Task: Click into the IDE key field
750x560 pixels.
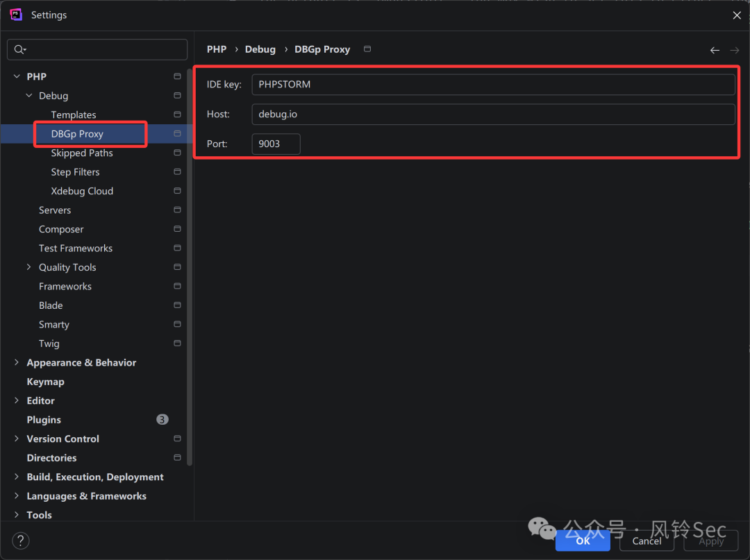Action: click(493, 85)
